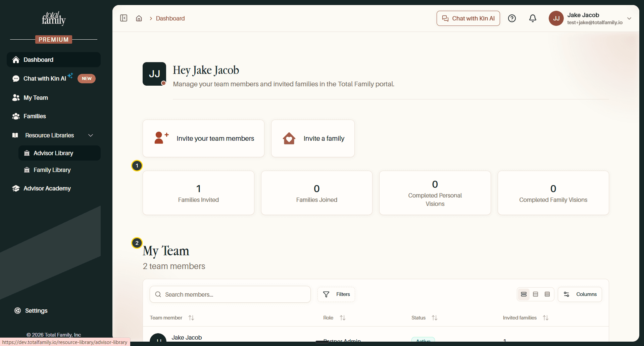Click the Advisor Academy graduation icon
This screenshot has width=644, height=346.
[x=16, y=188]
